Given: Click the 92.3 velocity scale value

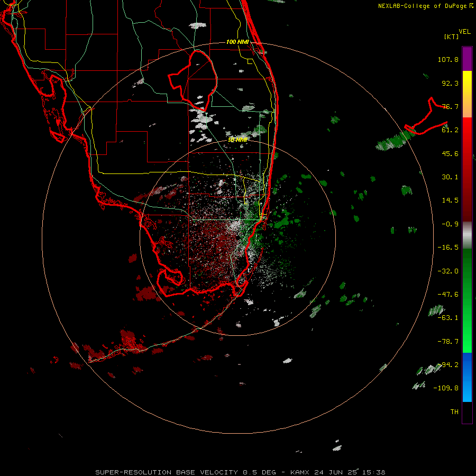Looking at the screenshot, I should pyautogui.click(x=450, y=83).
